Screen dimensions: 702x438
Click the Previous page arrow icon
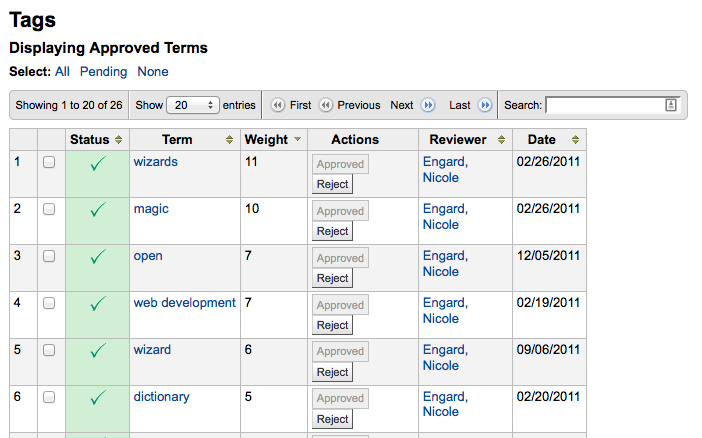pos(326,105)
